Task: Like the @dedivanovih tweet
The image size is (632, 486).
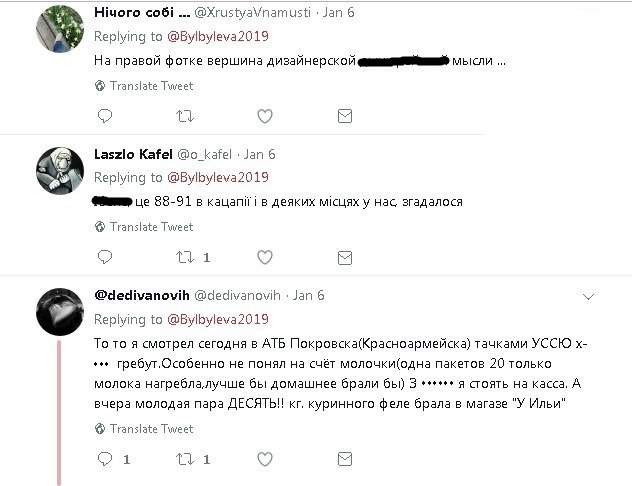Action: pyautogui.click(x=265, y=459)
